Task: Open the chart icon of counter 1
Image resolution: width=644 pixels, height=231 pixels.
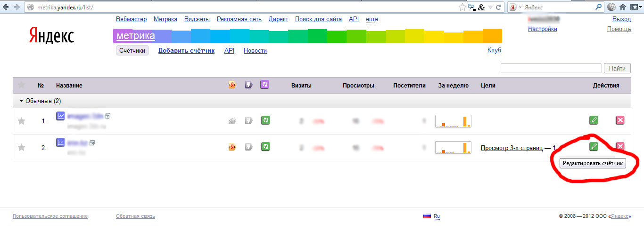Action: click(60, 116)
